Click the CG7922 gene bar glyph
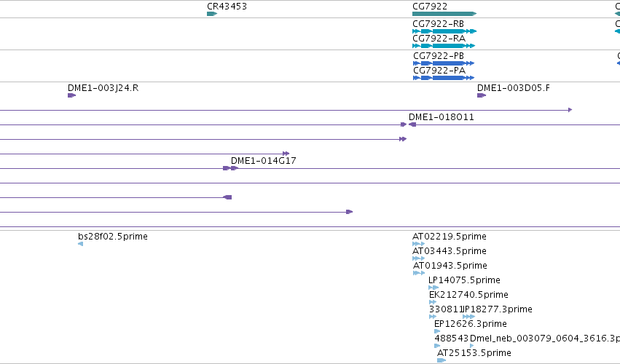Image resolution: width=620 pixels, height=364 pixels. tap(444, 14)
